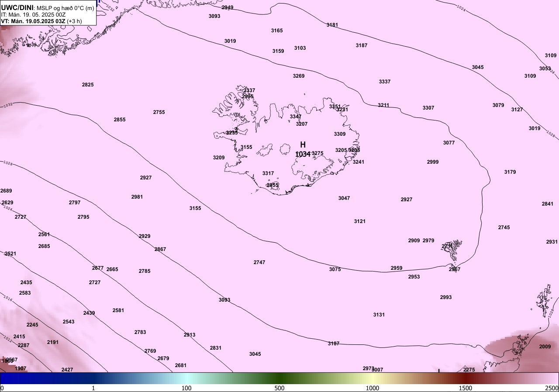The image size is (559, 392).
Task: Click the 2867 height value
Action: click(x=160, y=249)
